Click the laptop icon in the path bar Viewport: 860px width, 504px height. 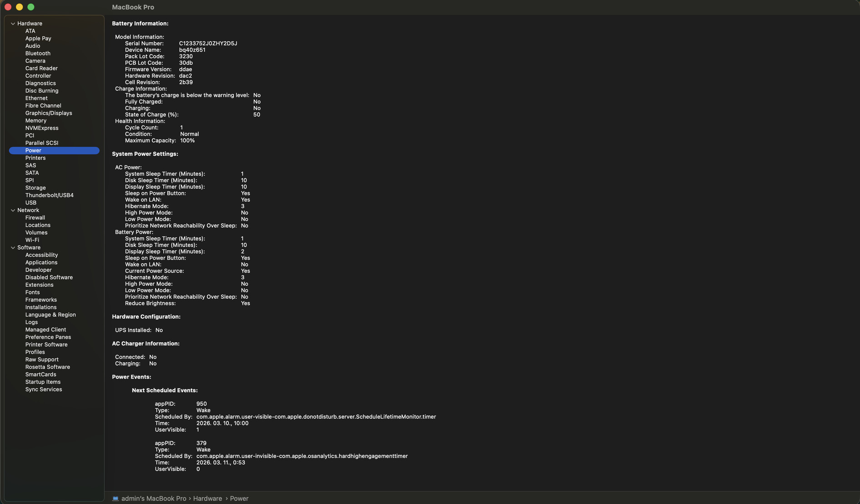point(116,499)
